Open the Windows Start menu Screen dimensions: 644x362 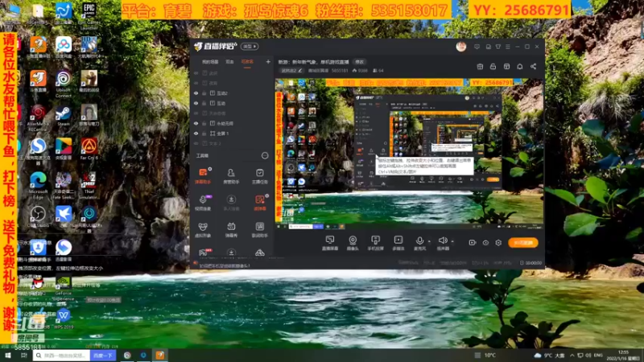point(7,355)
